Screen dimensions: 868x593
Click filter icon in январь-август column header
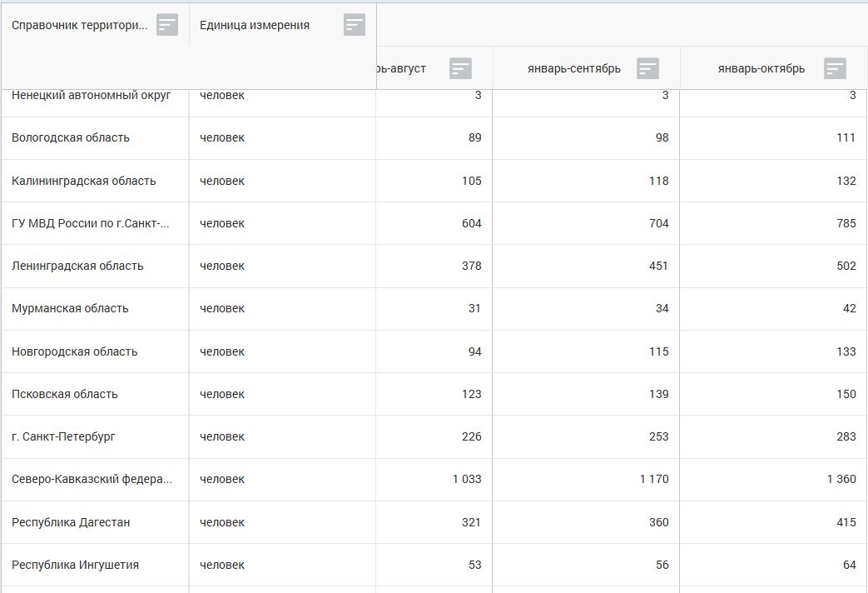[x=460, y=68]
